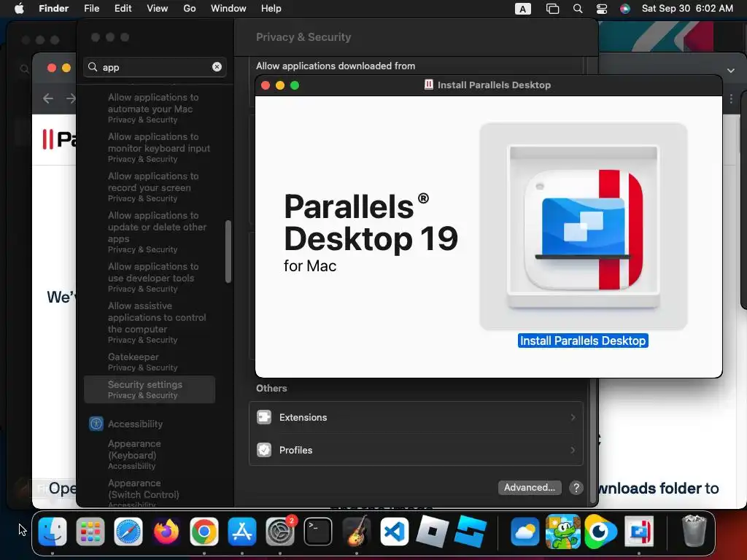
Task: Select Allow applications to record your screen
Action: click(x=153, y=187)
